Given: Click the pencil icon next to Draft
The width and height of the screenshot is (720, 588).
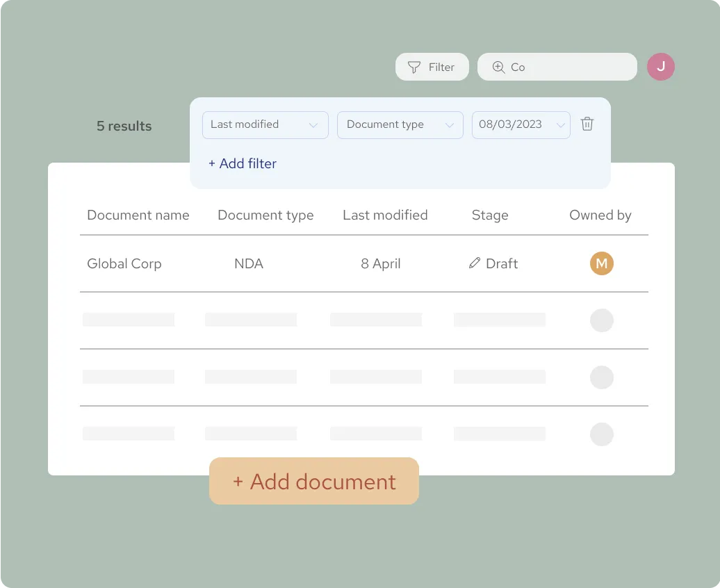Looking at the screenshot, I should pos(473,263).
